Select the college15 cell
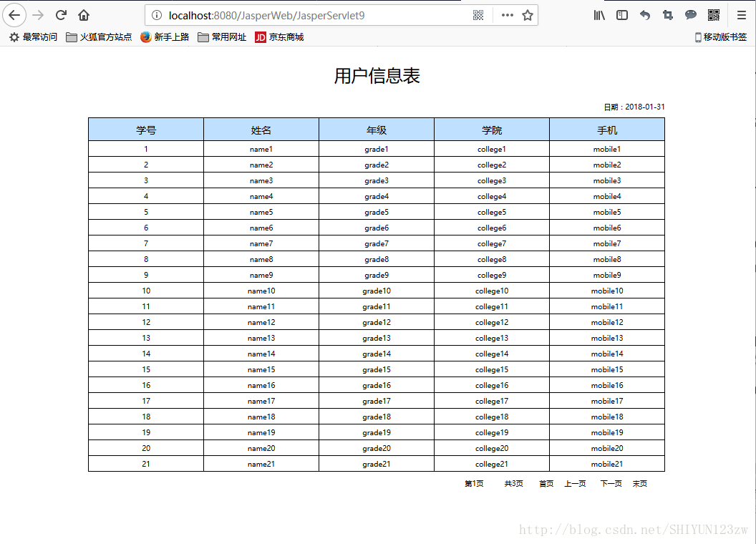Viewport: 756px width, 544px height. pos(492,369)
